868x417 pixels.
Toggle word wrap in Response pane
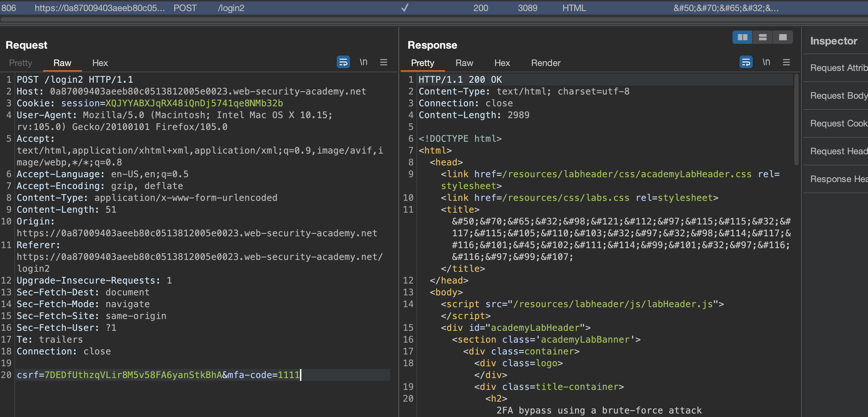point(746,62)
